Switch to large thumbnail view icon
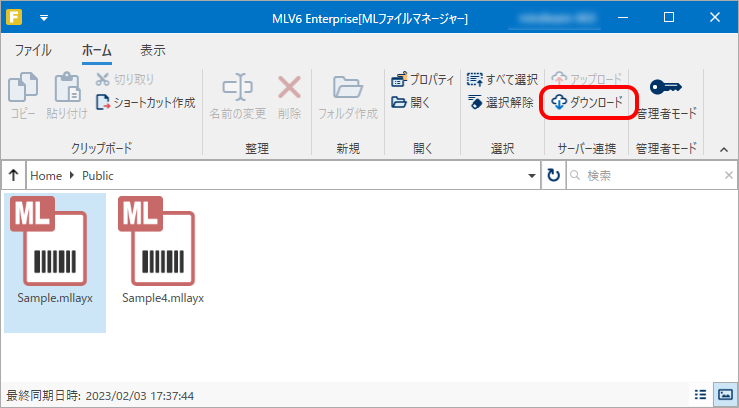Screen dimensions: 739x408 (x=723, y=395)
